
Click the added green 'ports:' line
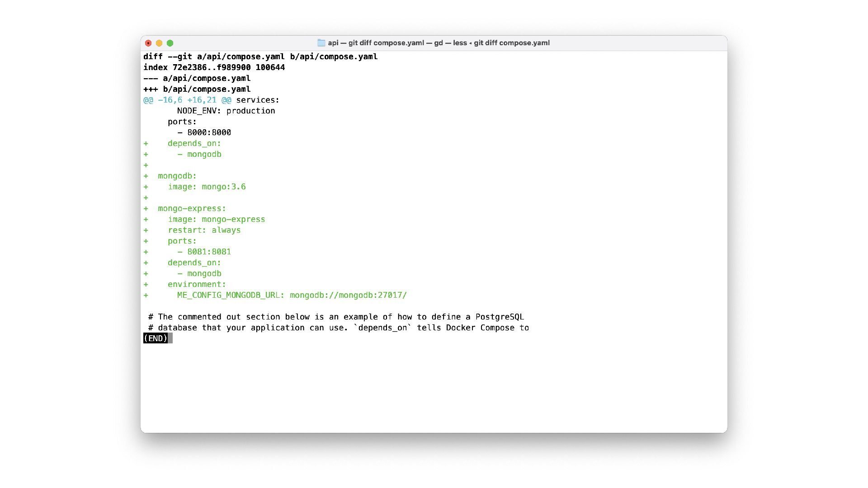pos(182,241)
